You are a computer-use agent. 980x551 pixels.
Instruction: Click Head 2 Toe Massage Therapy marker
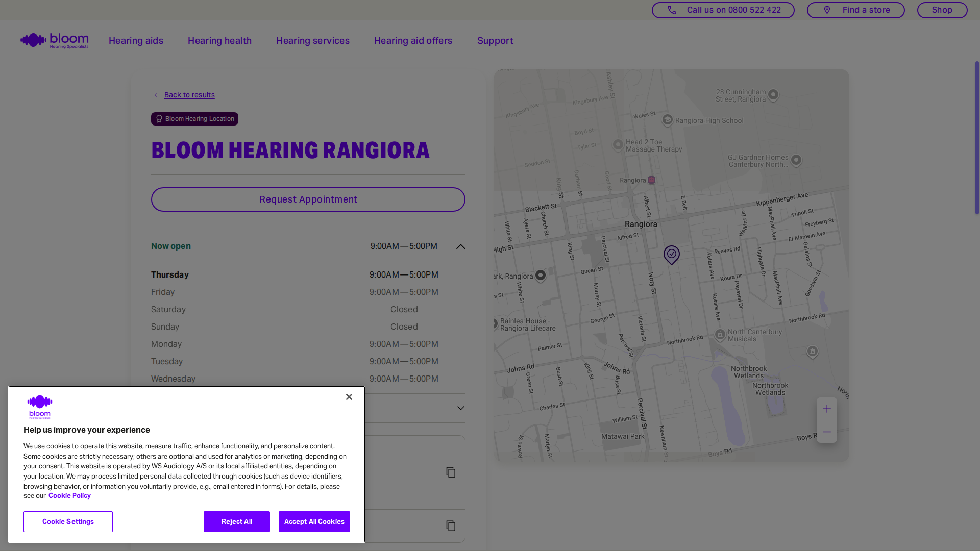point(618,145)
